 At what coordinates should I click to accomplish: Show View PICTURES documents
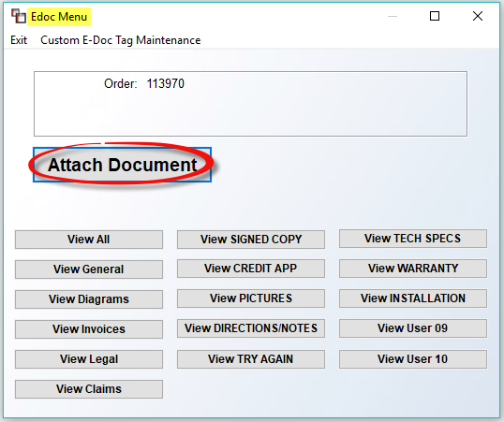[251, 298]
